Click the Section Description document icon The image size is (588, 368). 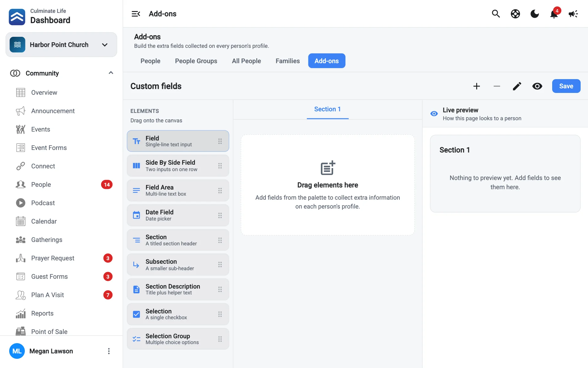pyautogui.click(x=136, y=289)
